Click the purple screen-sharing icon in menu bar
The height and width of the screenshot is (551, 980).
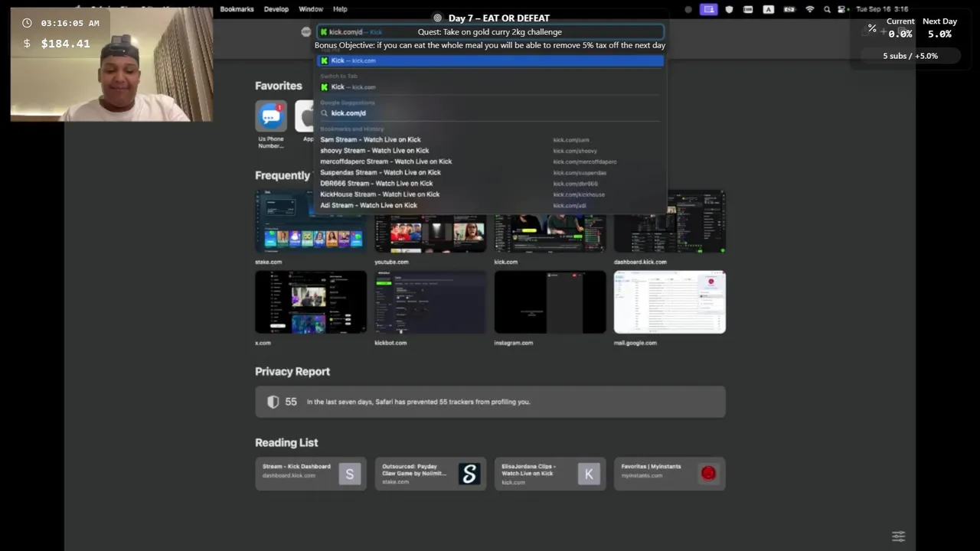pos(709,9)
